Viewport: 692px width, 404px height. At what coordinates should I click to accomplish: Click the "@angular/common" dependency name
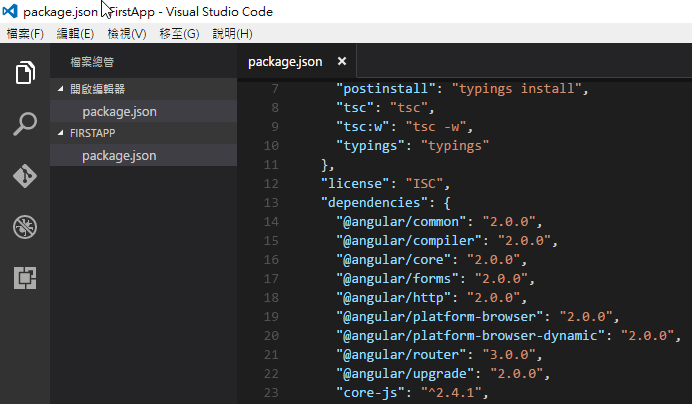coord(401,222)
